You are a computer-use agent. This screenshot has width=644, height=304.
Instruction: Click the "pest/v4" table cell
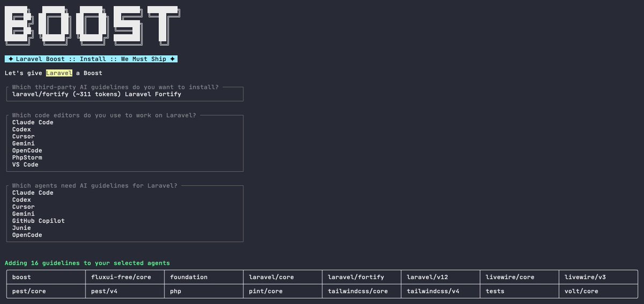point(125,291)
